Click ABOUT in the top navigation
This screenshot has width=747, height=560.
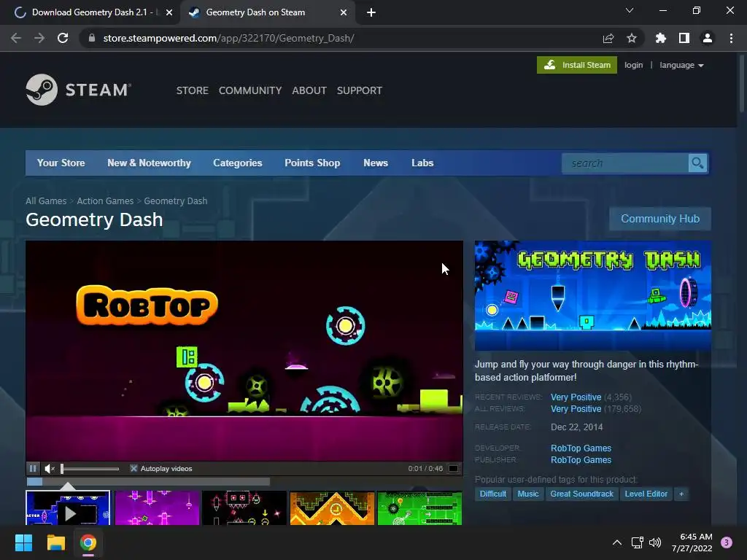309,90
